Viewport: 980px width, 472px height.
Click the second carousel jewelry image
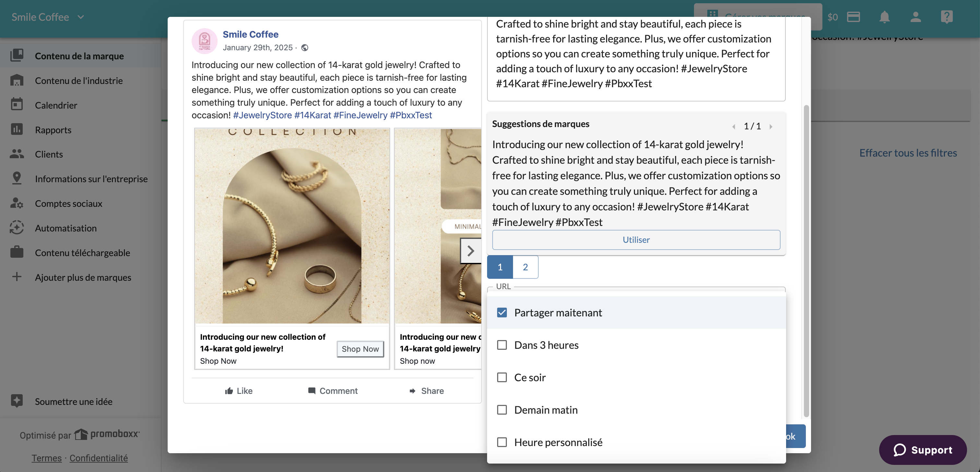[x=438, y=226]
